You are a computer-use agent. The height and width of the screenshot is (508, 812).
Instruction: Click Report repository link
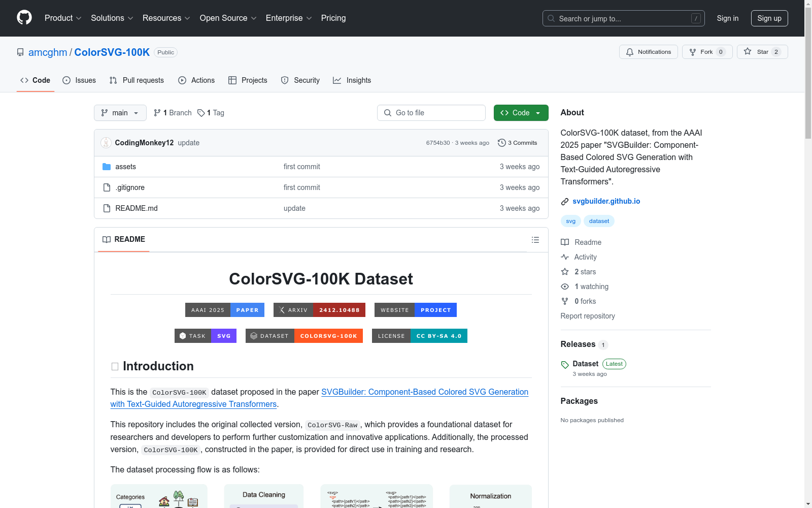point(588,316)
